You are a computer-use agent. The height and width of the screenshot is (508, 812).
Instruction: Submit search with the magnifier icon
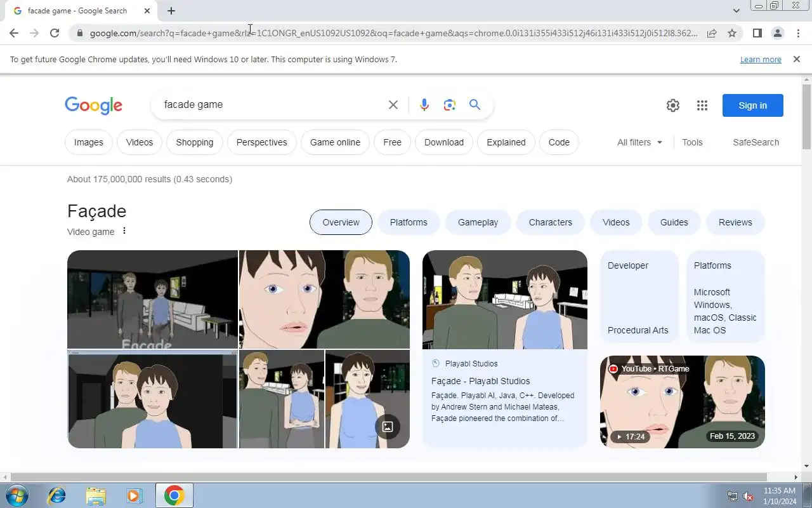[x=475, y=105]
